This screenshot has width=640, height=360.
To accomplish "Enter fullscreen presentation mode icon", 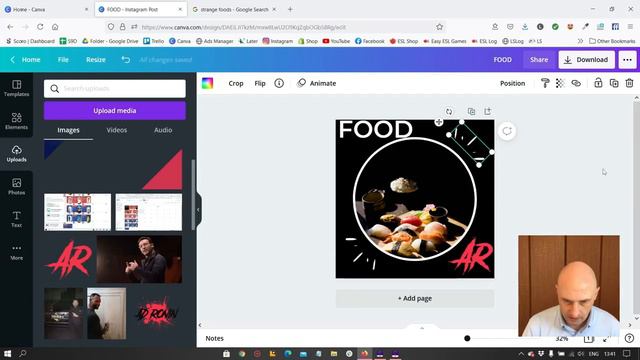I will tap(607, 339).
